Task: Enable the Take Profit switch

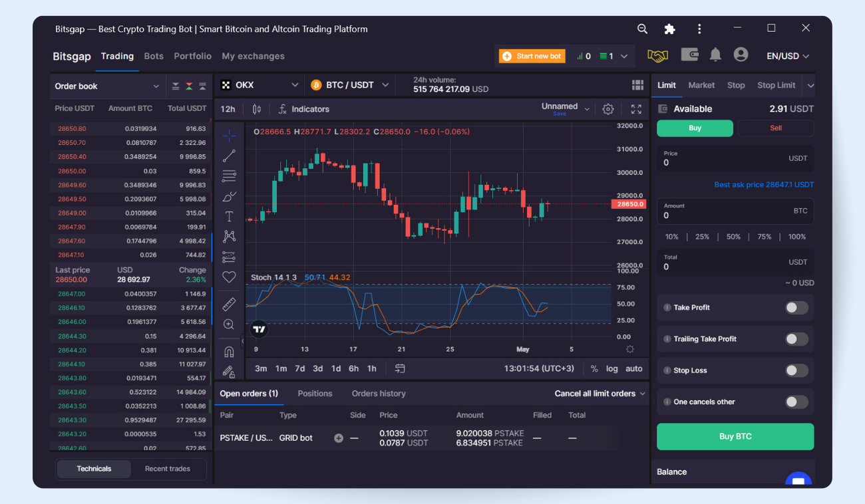Action: coord(796,308)
